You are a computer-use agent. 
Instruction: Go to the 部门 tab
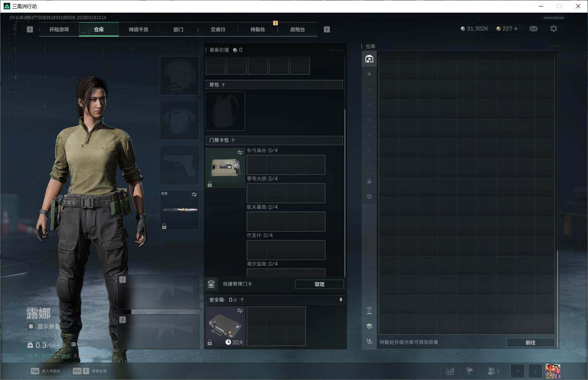coord(178,29)
